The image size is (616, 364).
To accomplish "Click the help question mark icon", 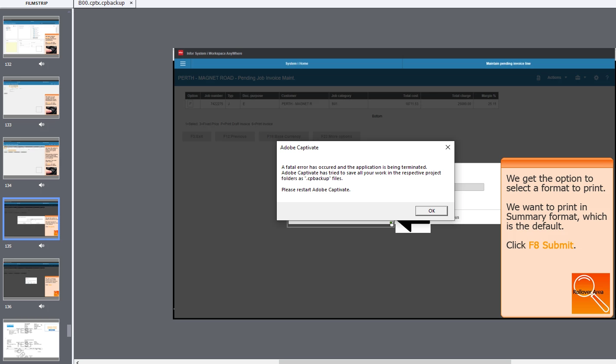I will (607, 78).
